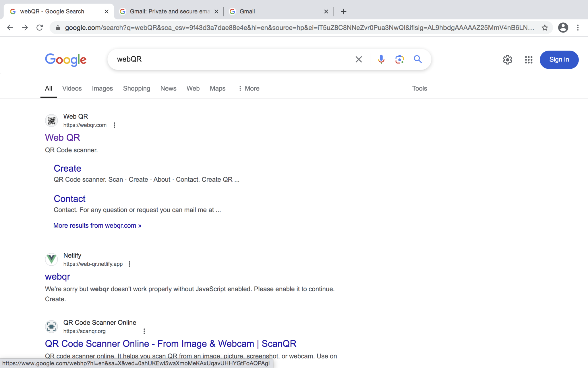588x368 pixels.
Task: Open options menu for Netlify result
Action: [x=129, y=264]
